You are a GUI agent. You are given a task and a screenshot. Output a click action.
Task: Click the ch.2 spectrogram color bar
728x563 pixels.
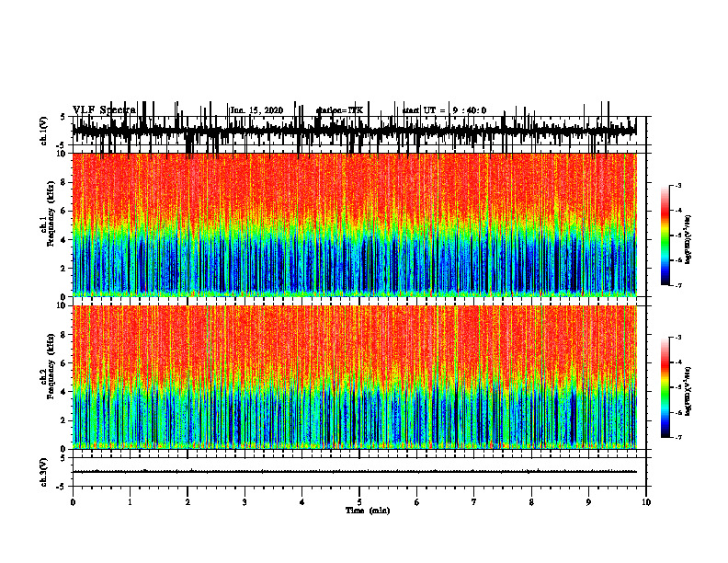coord(665,387)
